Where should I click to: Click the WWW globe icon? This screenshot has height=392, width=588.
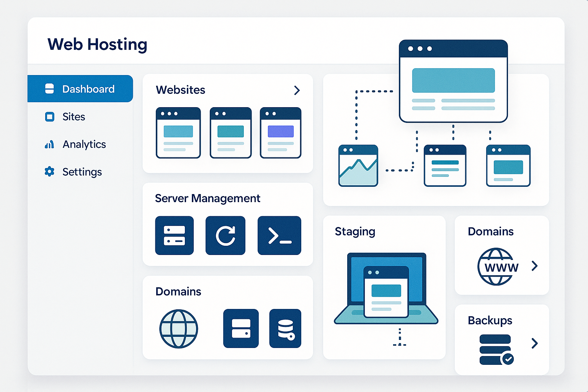(x=497, y=266)
